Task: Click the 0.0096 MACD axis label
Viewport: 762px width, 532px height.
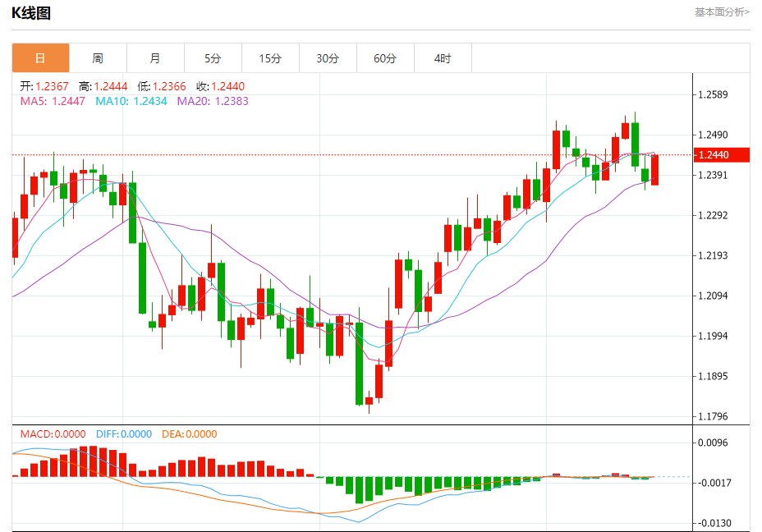Action: point(713,443)
